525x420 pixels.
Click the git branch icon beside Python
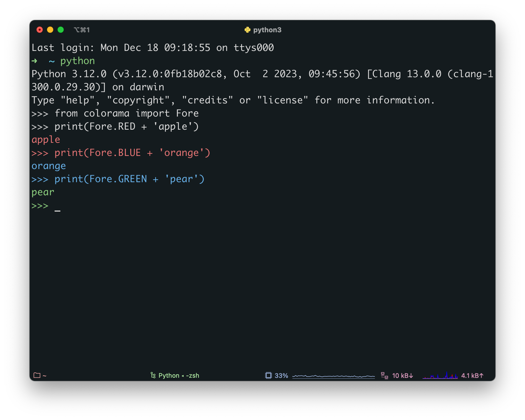point(153,375)
